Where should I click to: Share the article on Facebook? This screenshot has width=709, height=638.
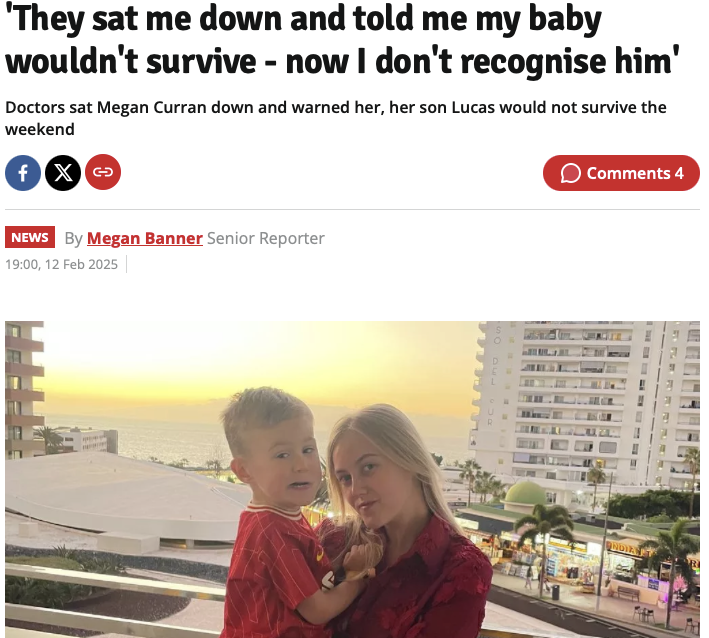tap(23, 173)
